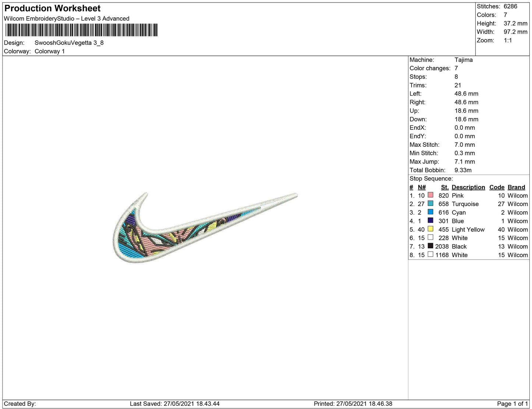
Task: Click the Total Bobbin value 9.33m
Action: click(463, 170)
